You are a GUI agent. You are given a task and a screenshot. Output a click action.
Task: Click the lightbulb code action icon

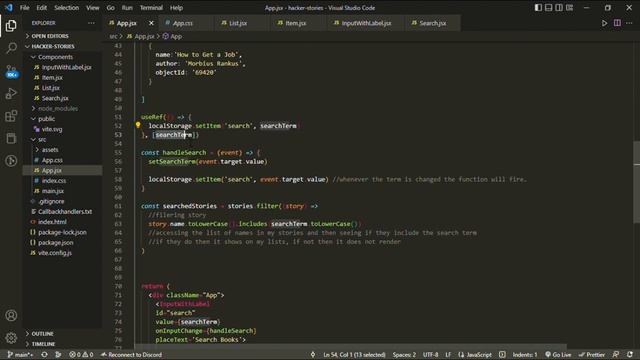138,125
